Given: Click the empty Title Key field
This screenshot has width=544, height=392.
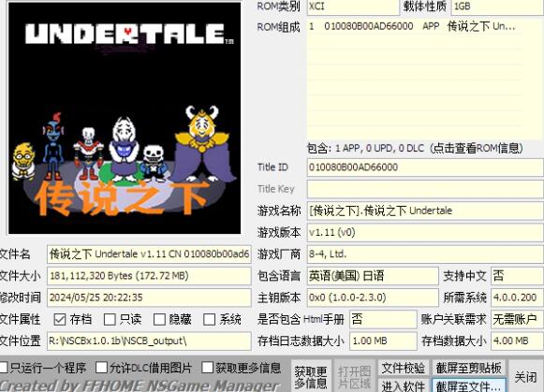Looking at the screenshot, I should pos(425,189).
